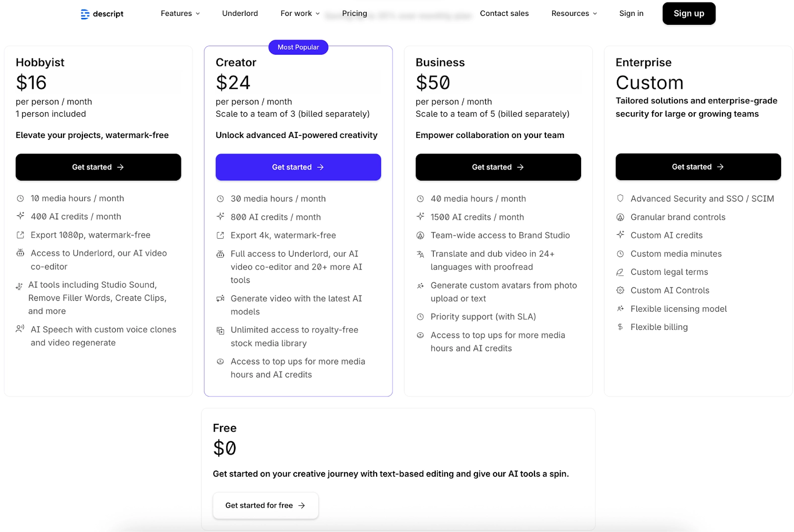Click the Sign in link

(631, 13)
